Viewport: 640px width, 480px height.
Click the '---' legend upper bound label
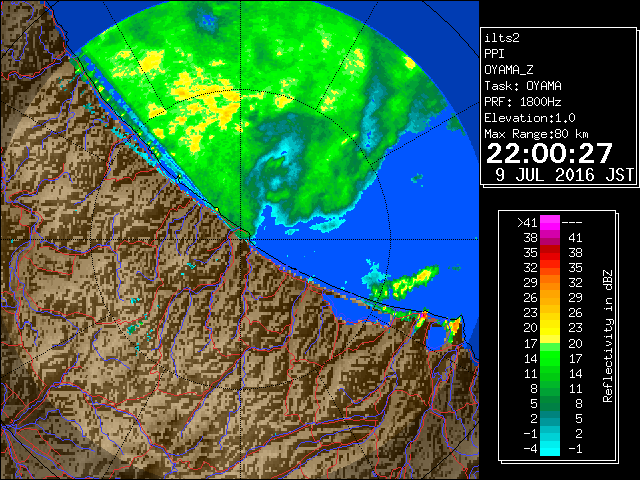pyautogui.click(x=572, y=223)
